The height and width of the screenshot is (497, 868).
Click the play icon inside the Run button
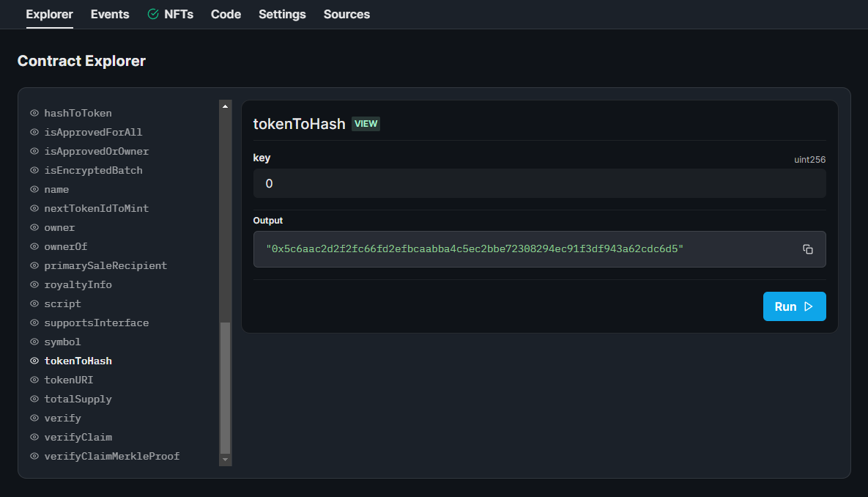click(809, 306)
